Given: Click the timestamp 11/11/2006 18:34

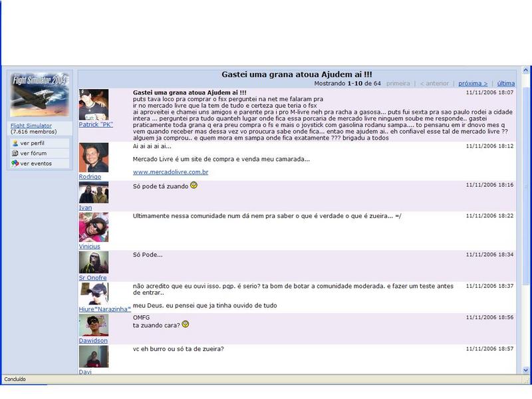Looking at the screenshot, I should click(489, 255).
